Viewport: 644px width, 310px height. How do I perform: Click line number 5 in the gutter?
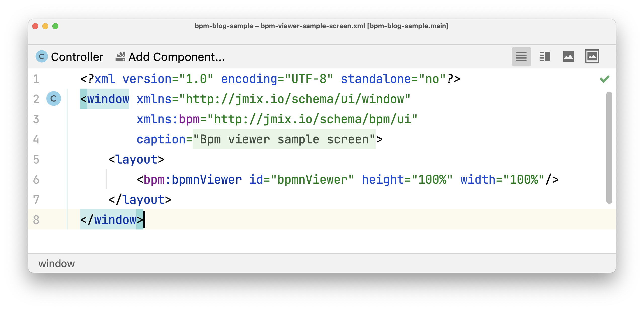pos(36,160)
